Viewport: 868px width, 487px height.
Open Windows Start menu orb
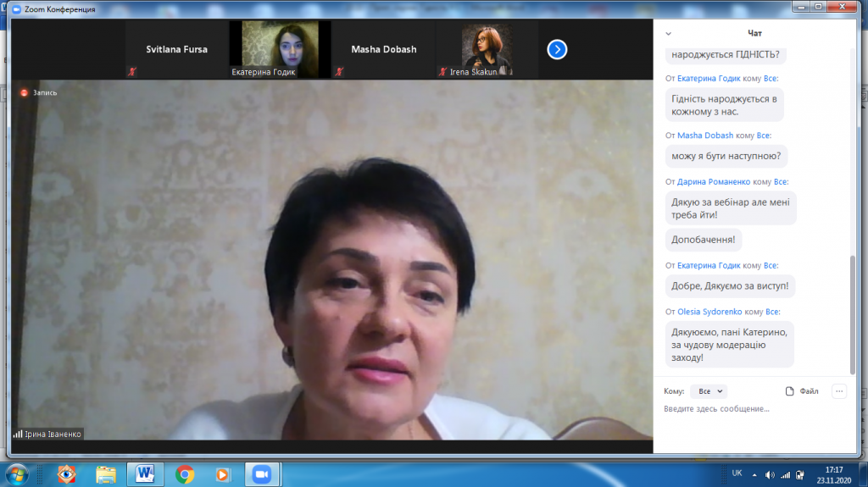[x=17, y=475]
